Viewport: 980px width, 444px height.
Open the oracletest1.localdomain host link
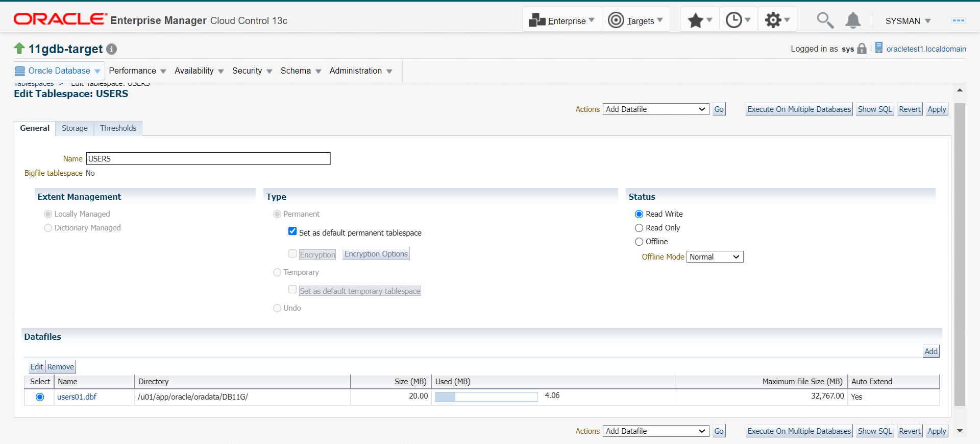point(926,49)
